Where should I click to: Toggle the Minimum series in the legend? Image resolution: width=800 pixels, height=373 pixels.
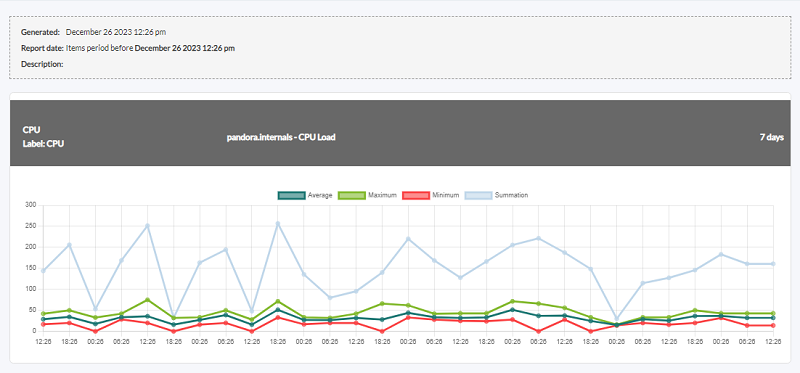pos(431,195)
